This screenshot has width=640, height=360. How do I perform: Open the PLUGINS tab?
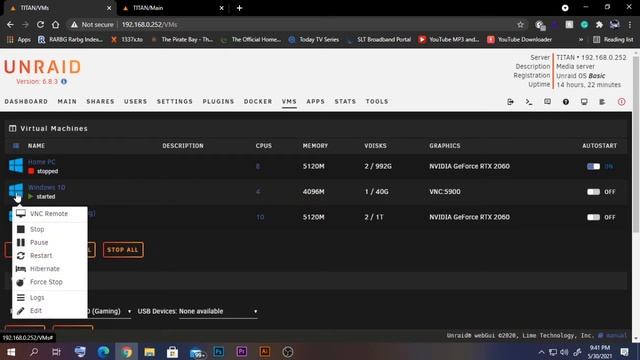tap(218, 101)
